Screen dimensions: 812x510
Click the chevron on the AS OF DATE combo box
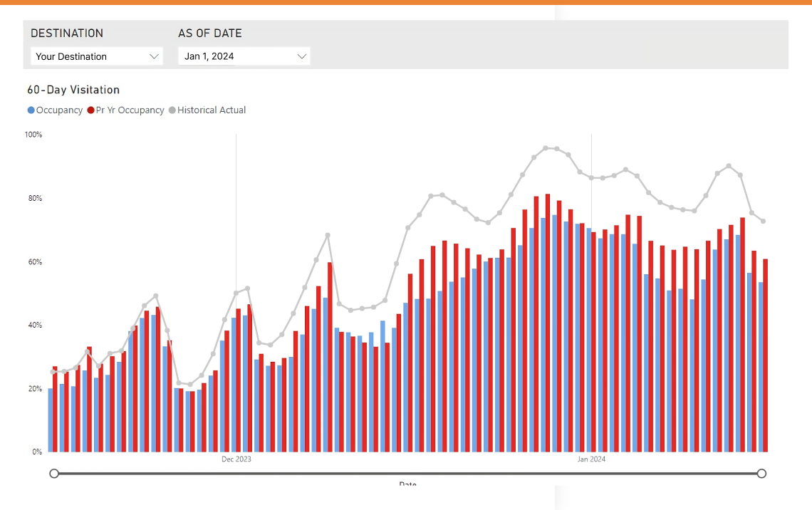click(302, 56)
